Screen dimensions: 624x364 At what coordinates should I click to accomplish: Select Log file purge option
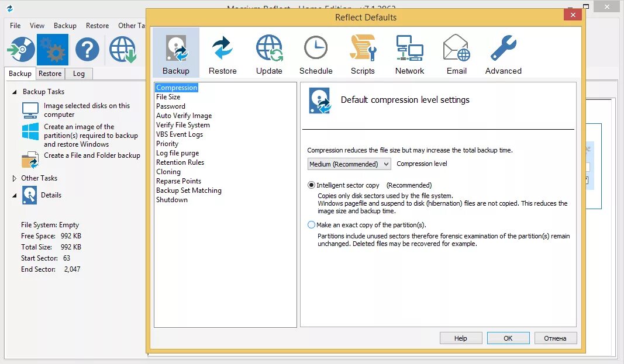click(177, 153)
